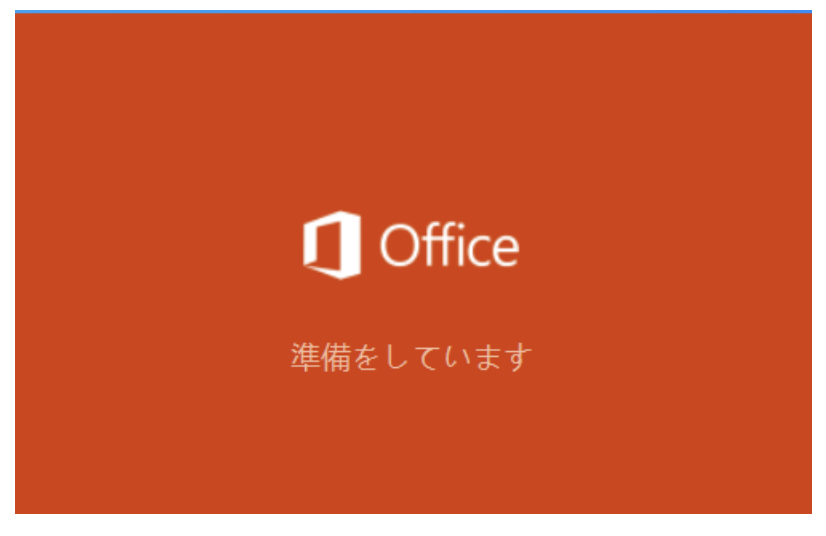
Task: Click the ま character in the message
Action: pyautogui.click(x=487, y=357)
